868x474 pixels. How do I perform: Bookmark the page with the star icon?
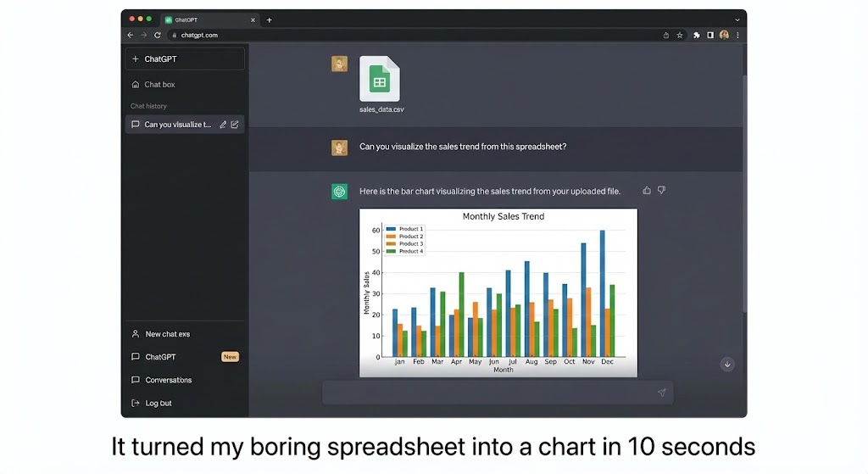click(x=679, y=35)
